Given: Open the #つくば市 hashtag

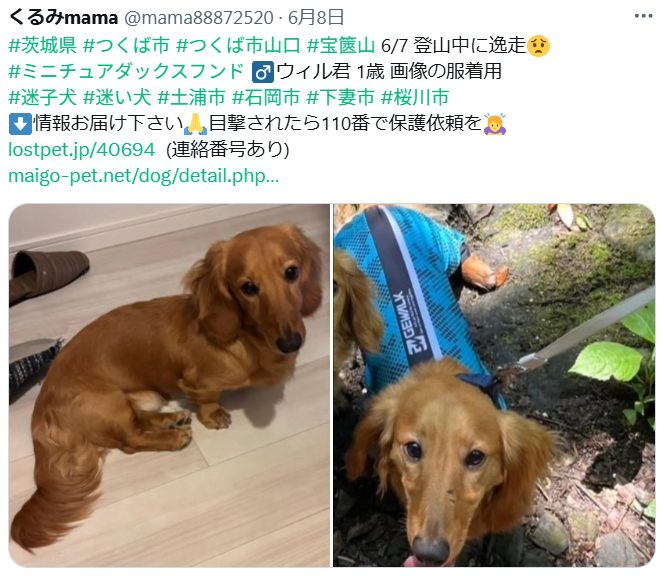Looking at the screenshot, I should tap(126, 45).
